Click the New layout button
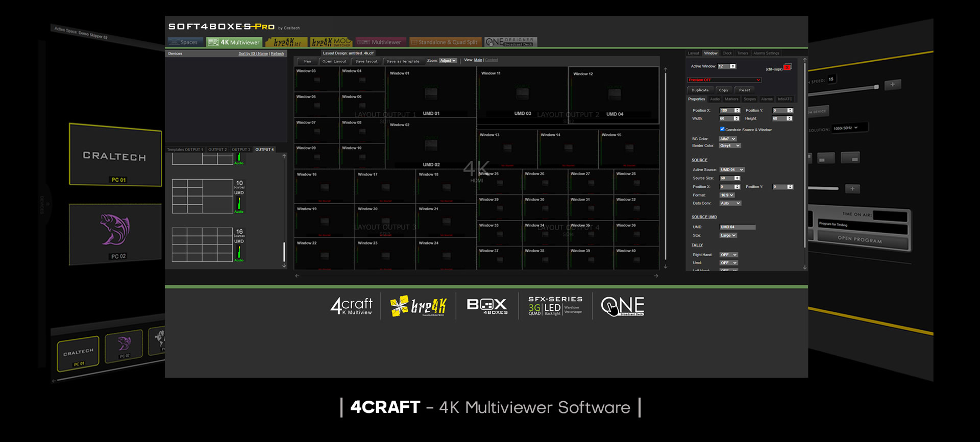This screenshot has height=442, width=980. point(308,61)
